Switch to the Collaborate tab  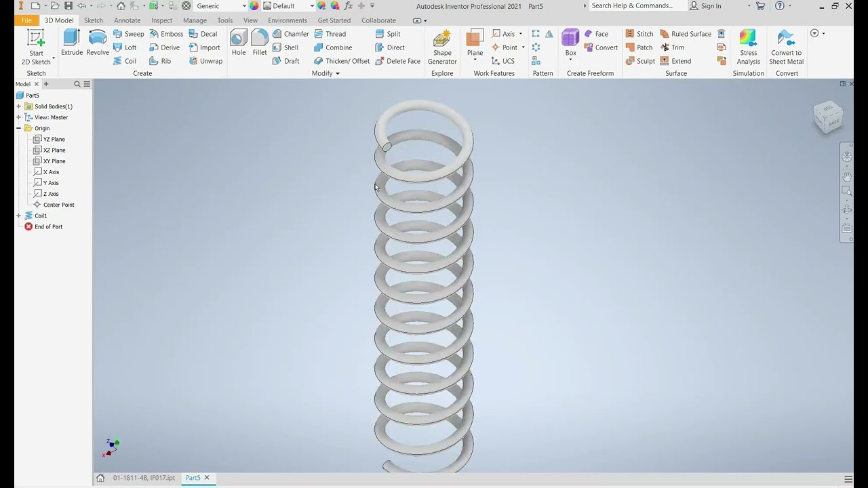pos(378,20)
